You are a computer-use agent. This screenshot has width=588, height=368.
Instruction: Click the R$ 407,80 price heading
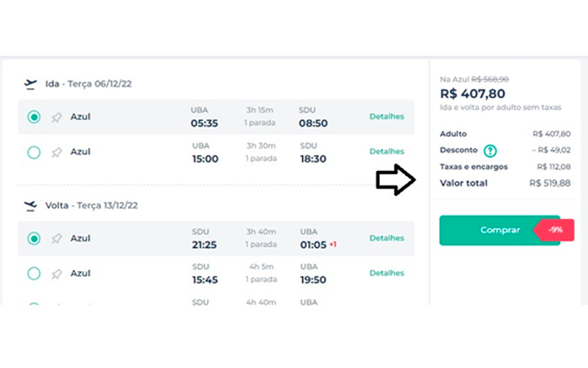point(473,93)
